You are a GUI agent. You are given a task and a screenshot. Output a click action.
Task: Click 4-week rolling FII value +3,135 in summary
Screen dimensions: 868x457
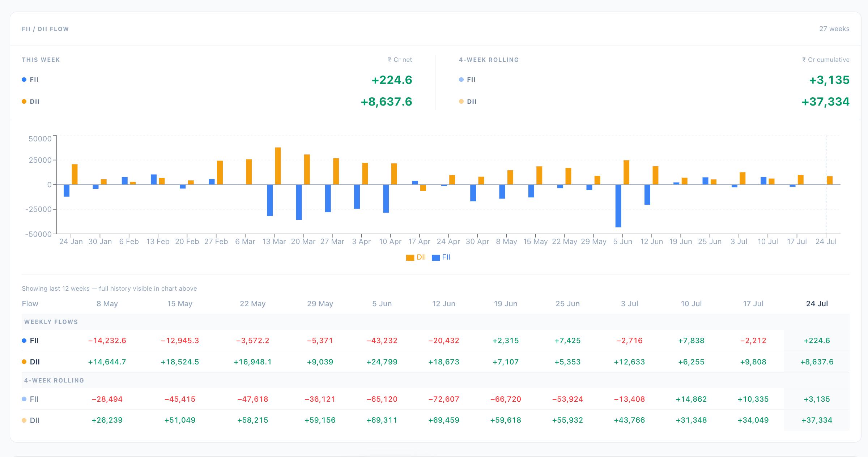point(829,80)
